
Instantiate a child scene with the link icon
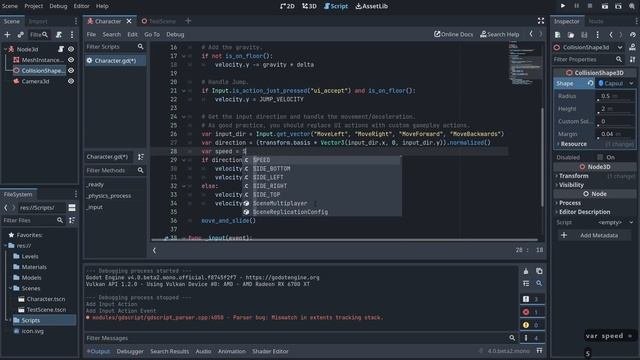click(x=20, y=35)
